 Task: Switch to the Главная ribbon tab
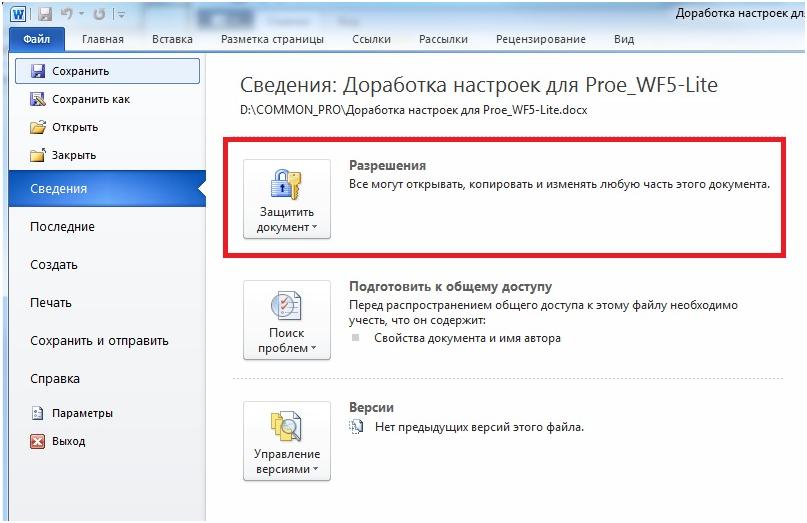click(102, 39)
